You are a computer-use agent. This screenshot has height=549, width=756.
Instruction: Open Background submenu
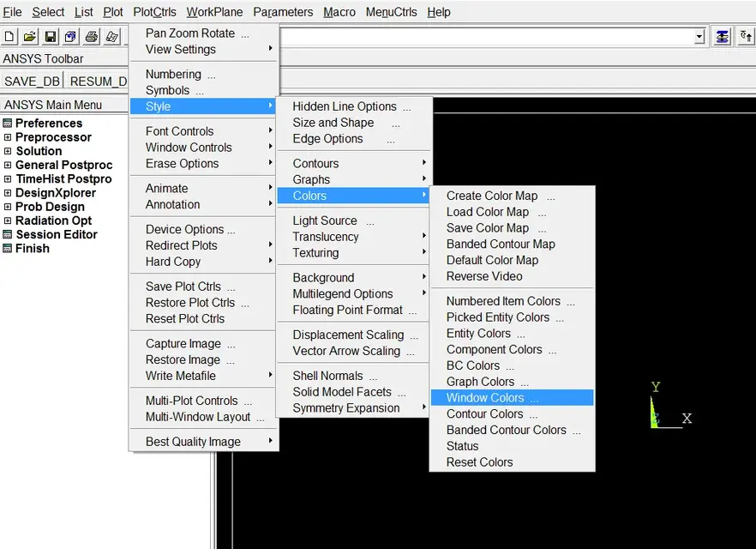tap(353, 277)
